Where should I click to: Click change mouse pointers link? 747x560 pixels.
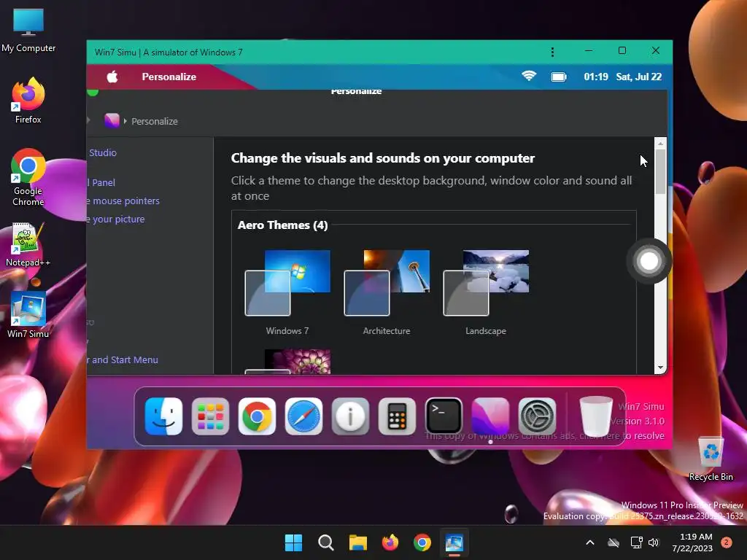pyautogui.click(x=123, y=201)
